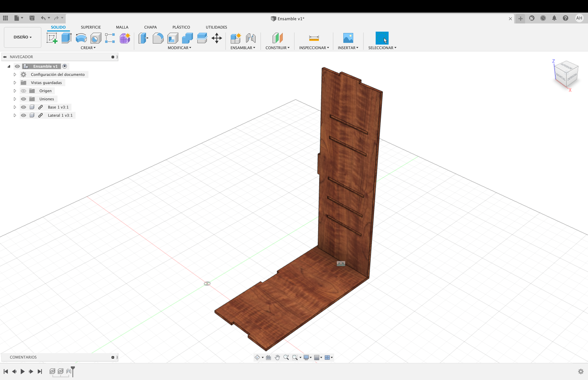588x380 pixels.
Task: Switch to the UTILIDADES tab
Action: tap(216, 27)
